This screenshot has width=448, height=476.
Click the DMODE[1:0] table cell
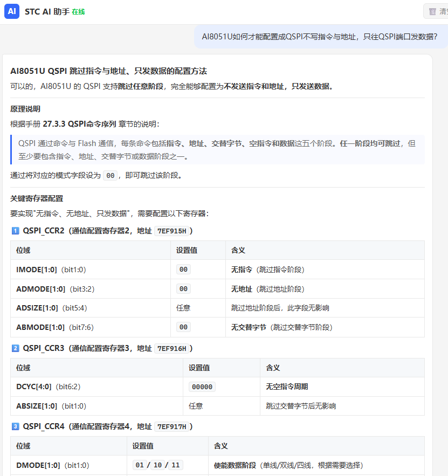(68, 465)
